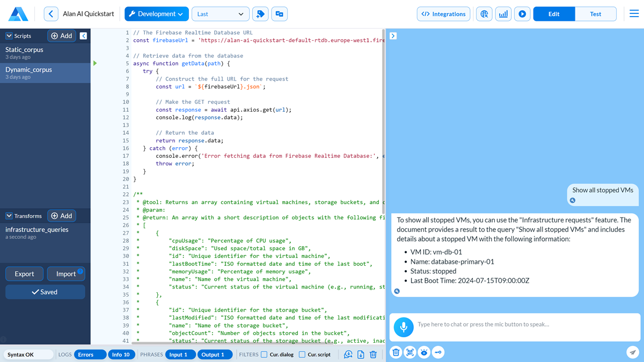The height and width of the screenshot is (362, 644).
Task: Open the Analytics icon in the top toolbar
Action: (x=503, y=13)
